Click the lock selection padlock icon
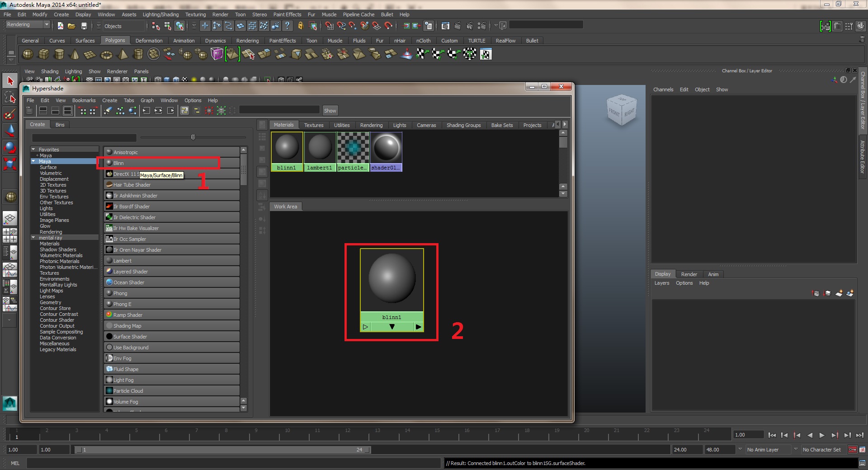The height and width of the screenshot is (470, 868). (x=300, y=26)
